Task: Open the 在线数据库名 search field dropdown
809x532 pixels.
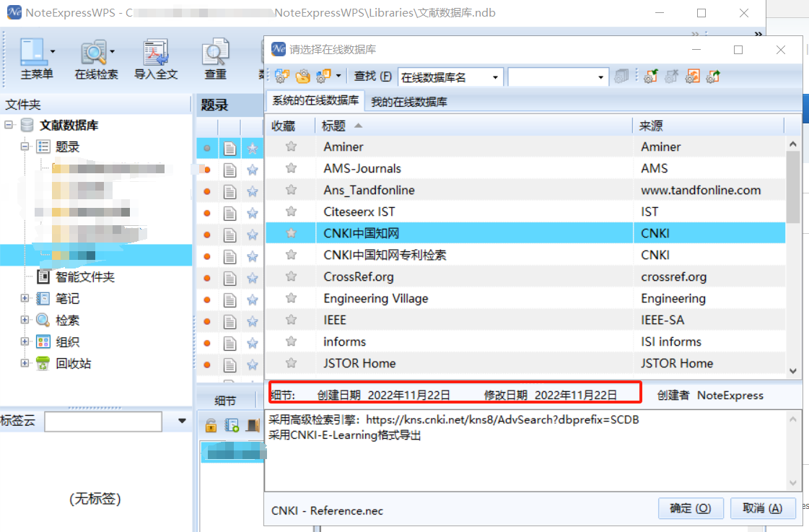Action: point(495,77)
